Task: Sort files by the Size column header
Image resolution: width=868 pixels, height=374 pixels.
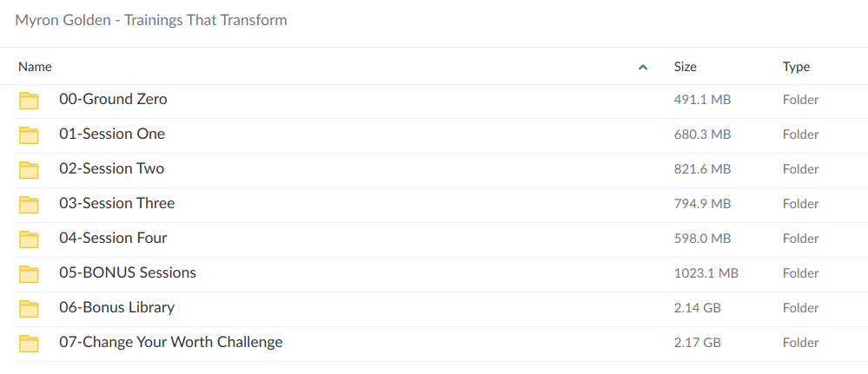Action: point(685,67)
